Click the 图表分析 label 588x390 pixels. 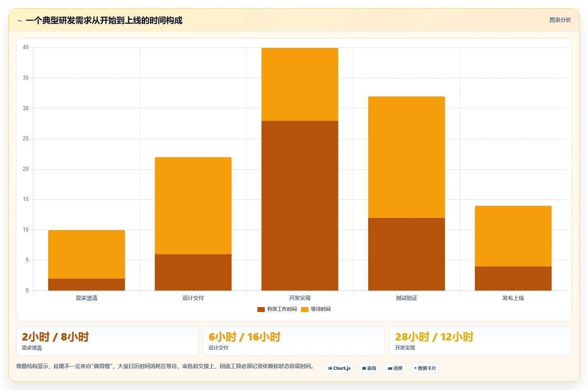pos(560,20)
